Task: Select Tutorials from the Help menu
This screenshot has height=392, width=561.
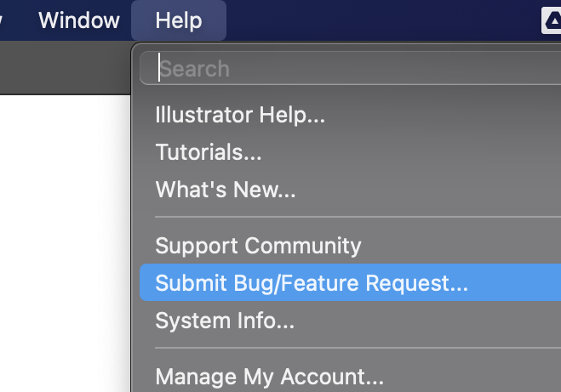Action: 209,152
